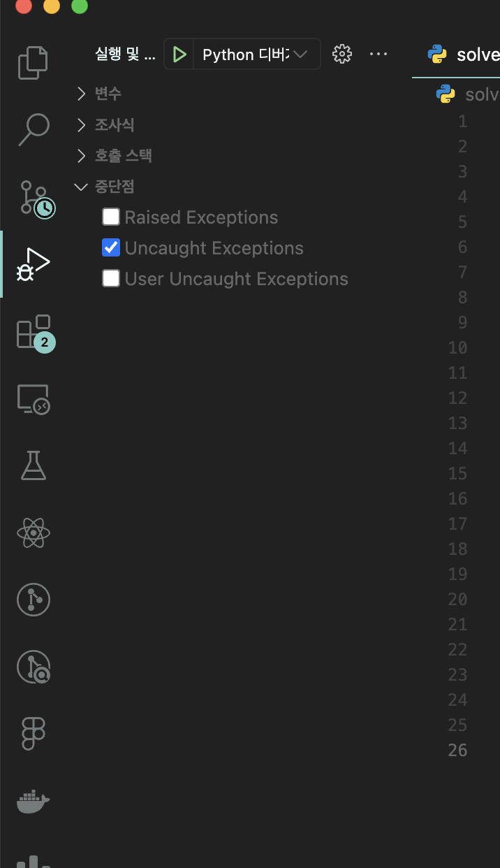Viewport: 500px width, 868px height.
Task: Enable User Uncaught Exceptions checkbox
Action: 111,279
